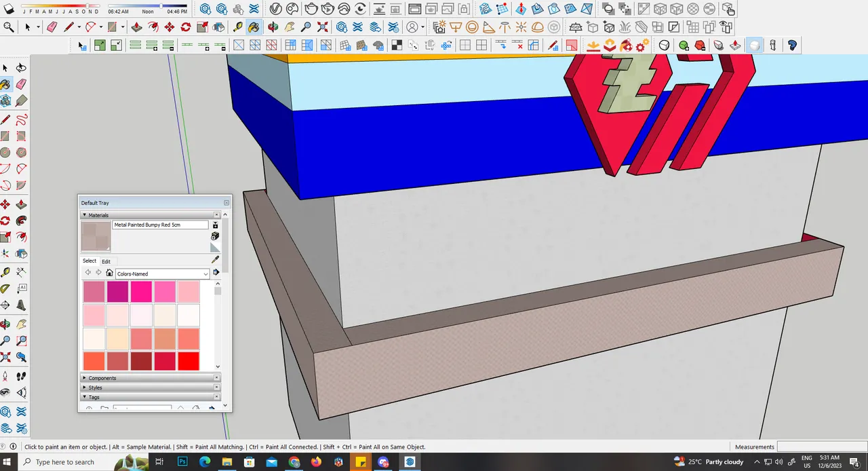
Task: Click the Measurements input box
Action: click(821, 447)
